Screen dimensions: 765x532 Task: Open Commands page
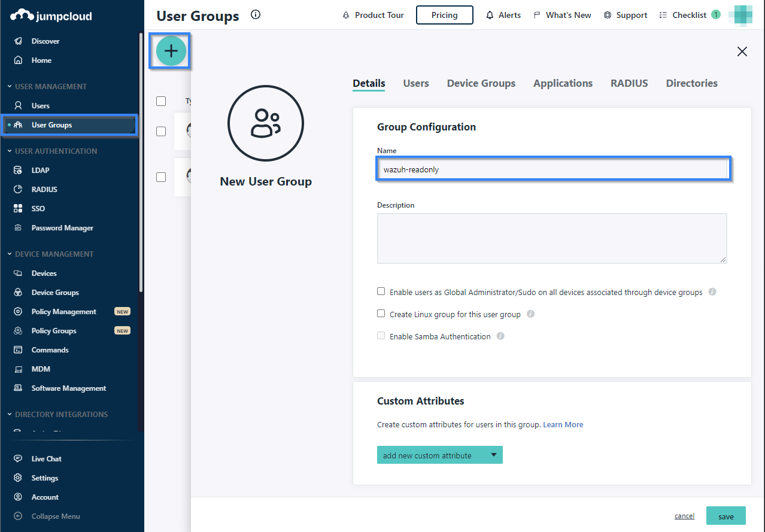[50, 350]
